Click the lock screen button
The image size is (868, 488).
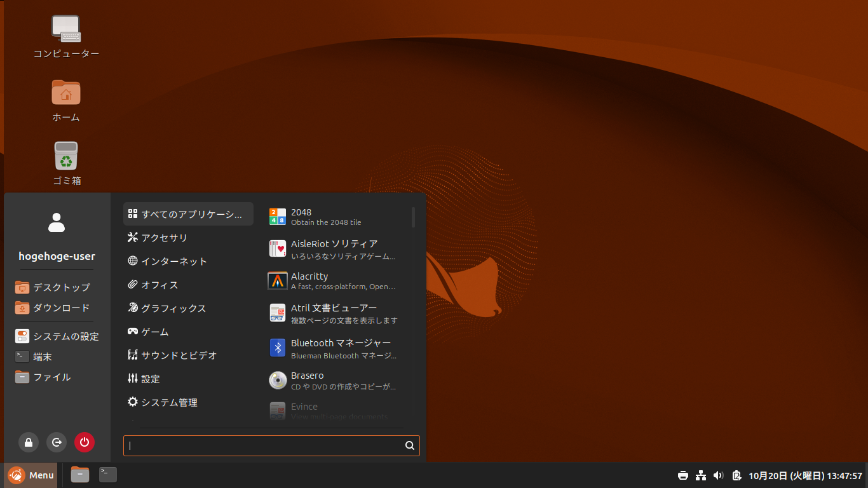[x=29, y=442]
